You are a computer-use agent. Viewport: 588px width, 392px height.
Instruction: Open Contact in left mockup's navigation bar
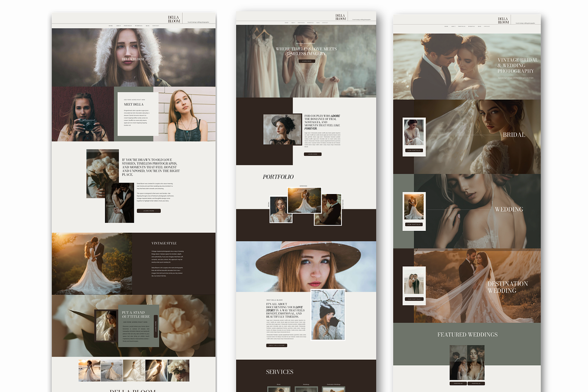(156, 25)
